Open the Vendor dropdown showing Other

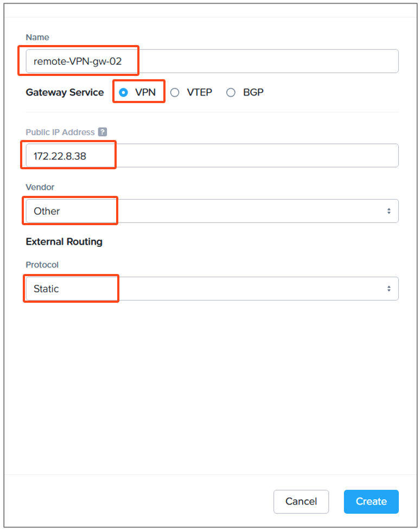[x=212, y=211]
